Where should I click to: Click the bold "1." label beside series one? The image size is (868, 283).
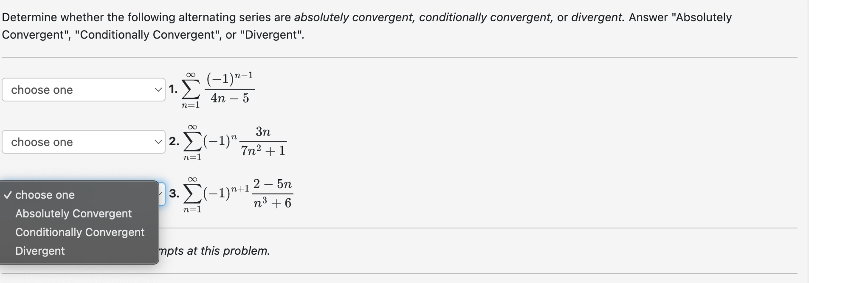(x=174, y=89)
